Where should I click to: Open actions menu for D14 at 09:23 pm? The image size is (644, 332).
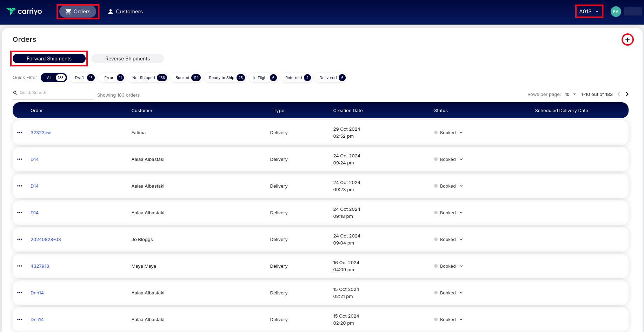point(20,186)
